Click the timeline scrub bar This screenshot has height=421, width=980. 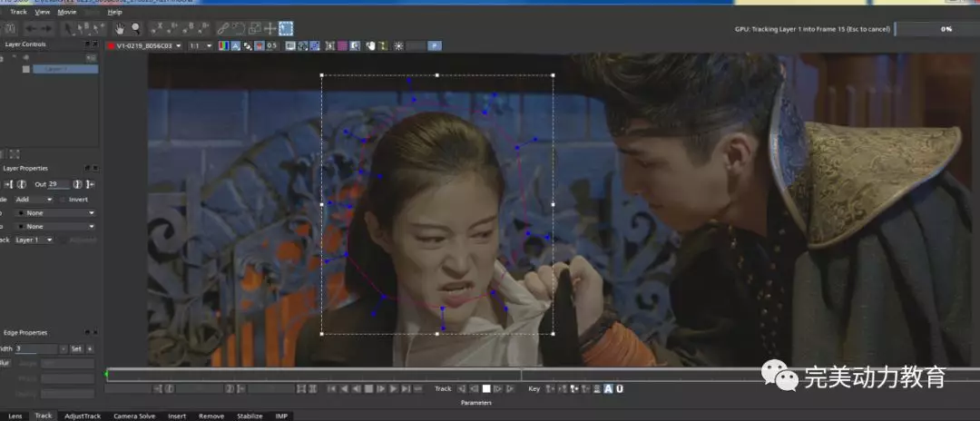coord(543,375)
